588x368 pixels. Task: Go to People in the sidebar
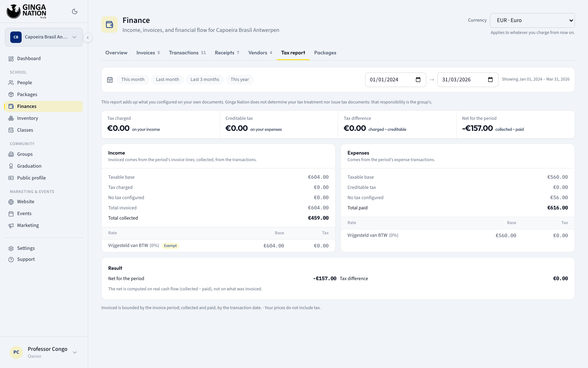tap(44, 83)
